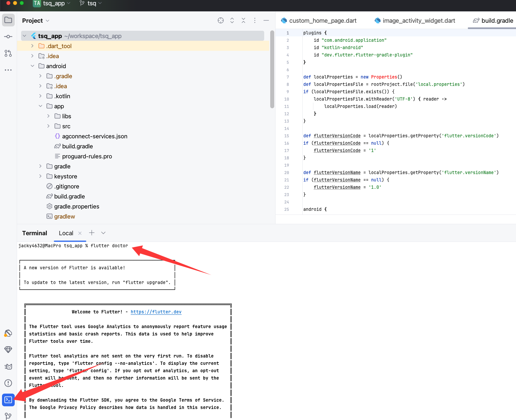Collapse the android folder
The width and height of the screenshot is (516, 420).
coord(32,66)
